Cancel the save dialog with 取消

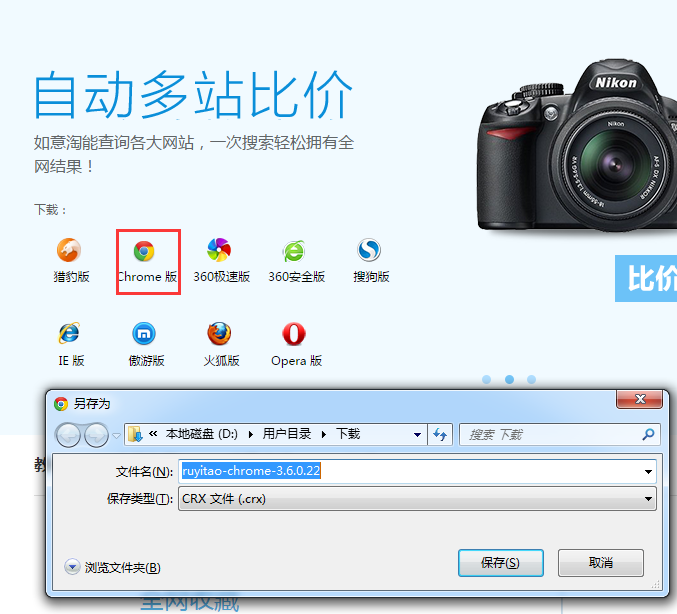(600, 563)
